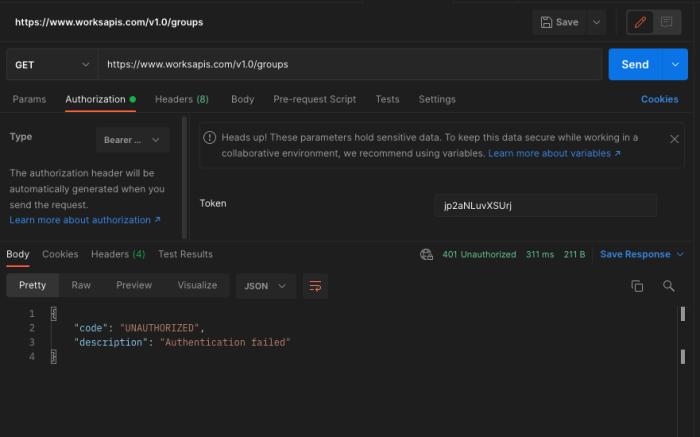Click the "UNAUTHORIZED" code value
Viewport: 700px width, 437px height.
point(159,328)
